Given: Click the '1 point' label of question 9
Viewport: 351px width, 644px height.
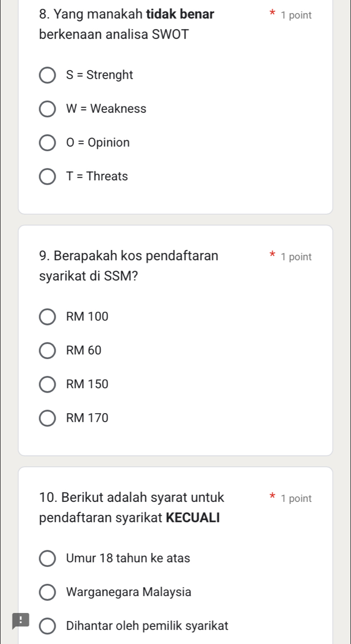Looking at the screenshot, I should (296, 257).
